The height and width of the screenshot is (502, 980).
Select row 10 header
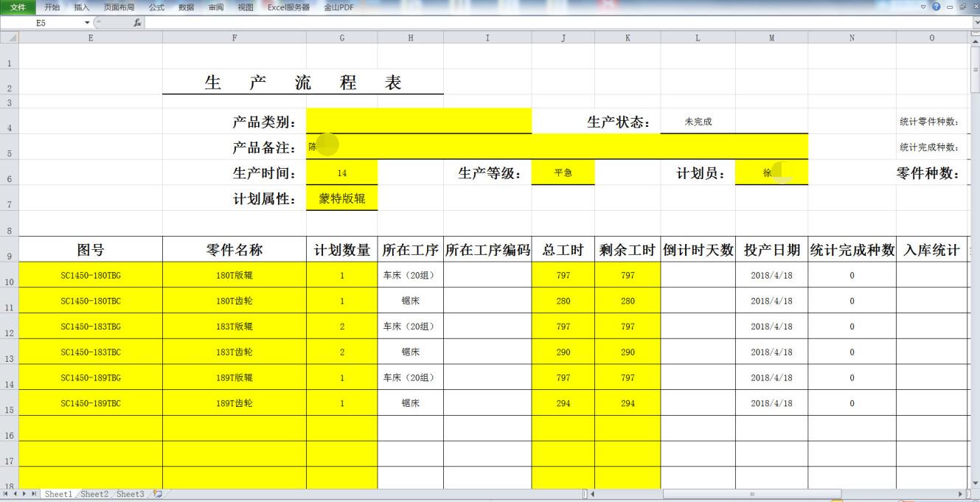pyautogui.click(x=9, y=276)
